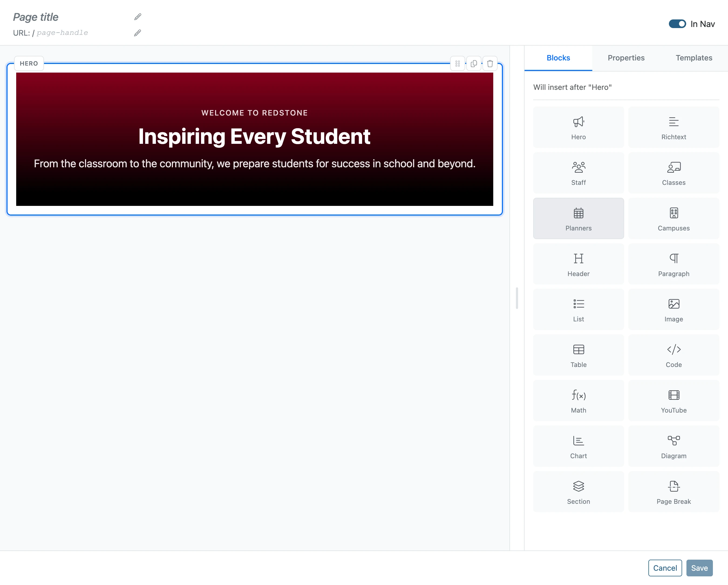The width and height of the screenshot is (728, 585).
Task: Insert a Math block
Action: tap(579, 401)
